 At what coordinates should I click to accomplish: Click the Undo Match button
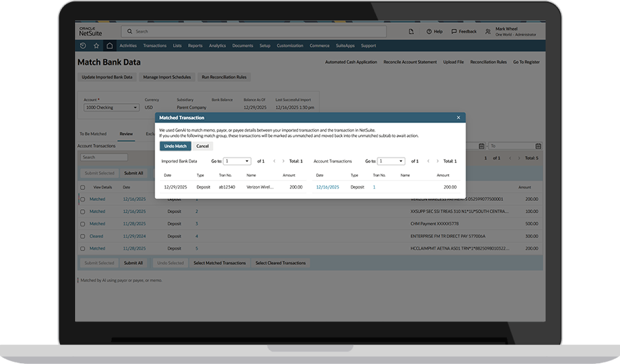(x=175, y=146)
